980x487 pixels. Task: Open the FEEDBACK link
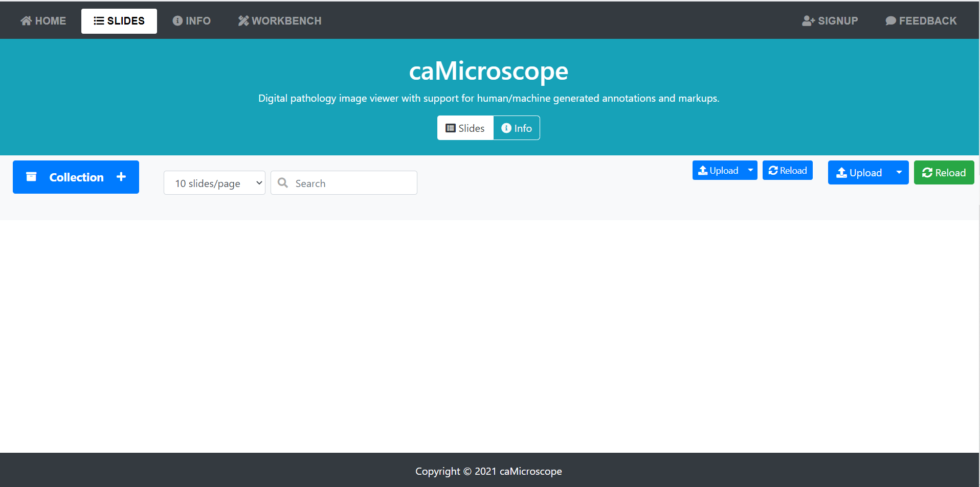921,21
